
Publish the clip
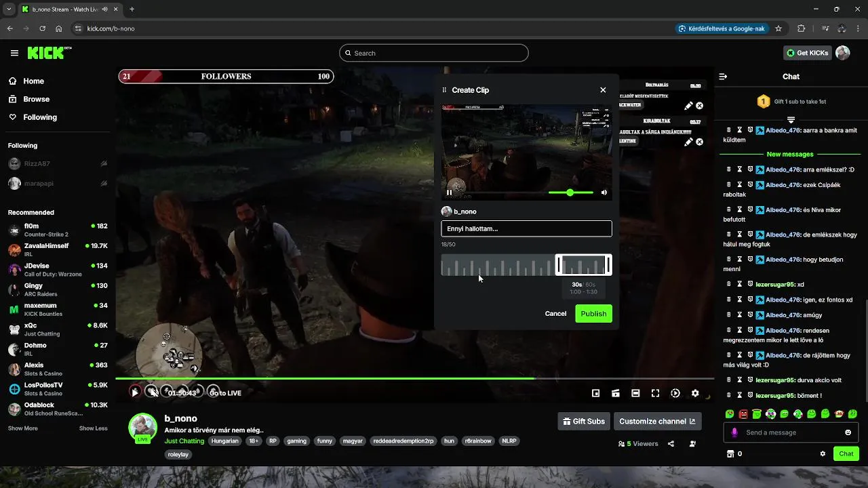pos(593,313)
